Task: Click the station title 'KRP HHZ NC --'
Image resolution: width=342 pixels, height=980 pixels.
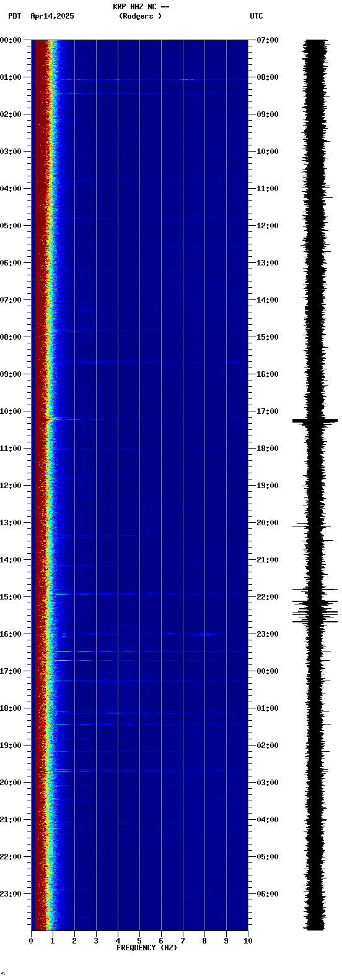Action: (141, 7)
